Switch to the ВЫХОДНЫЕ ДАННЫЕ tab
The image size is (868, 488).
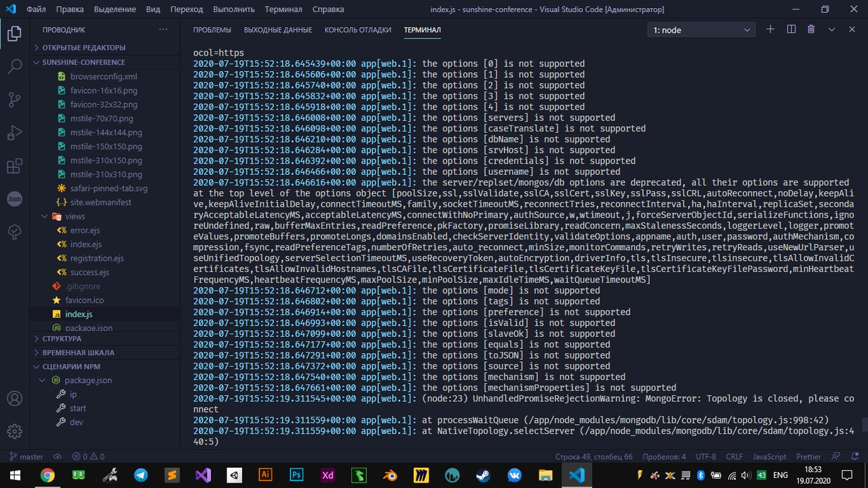(278, 30)
